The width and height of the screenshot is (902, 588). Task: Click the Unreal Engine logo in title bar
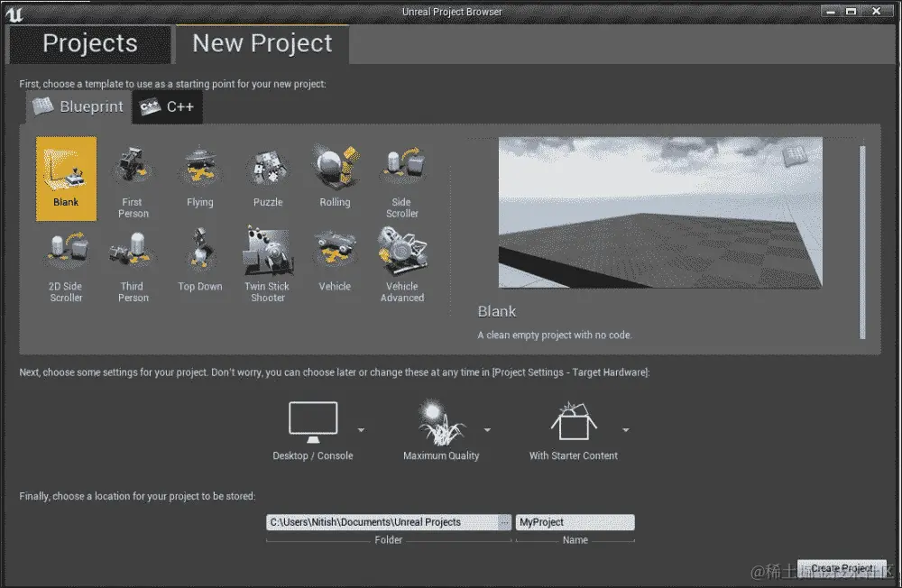click(14, 14)
